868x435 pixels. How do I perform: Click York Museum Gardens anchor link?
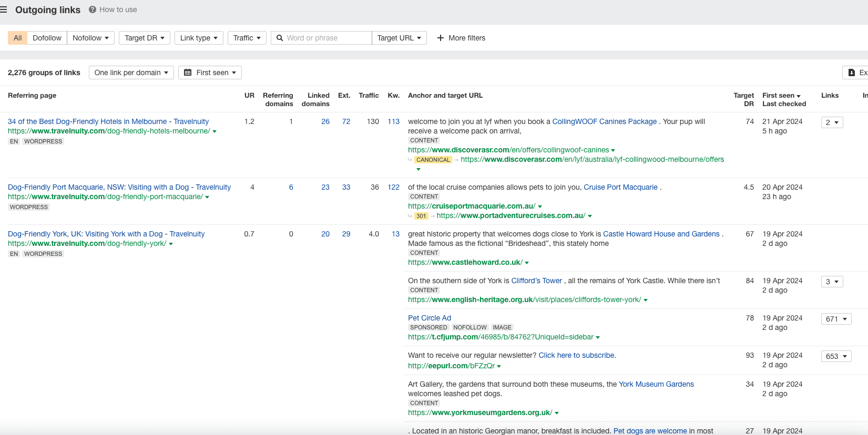coord(656,384)
